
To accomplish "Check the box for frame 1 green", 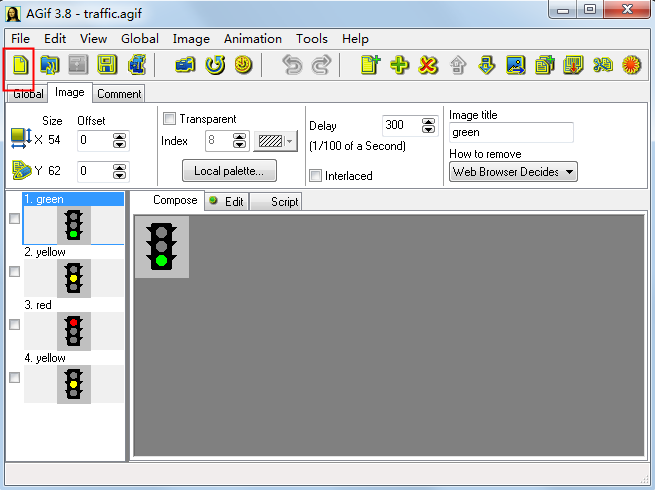I will pos(15,218).
